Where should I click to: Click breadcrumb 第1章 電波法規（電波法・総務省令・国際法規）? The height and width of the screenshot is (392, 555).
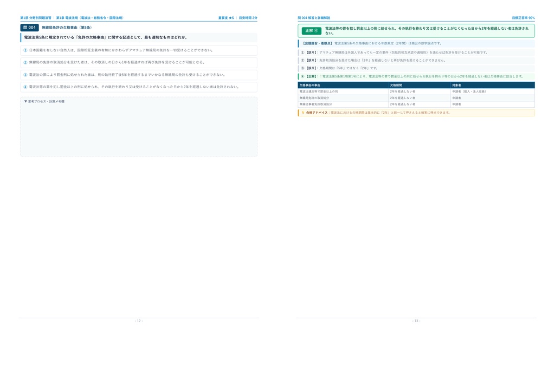[x=91, y=18]
